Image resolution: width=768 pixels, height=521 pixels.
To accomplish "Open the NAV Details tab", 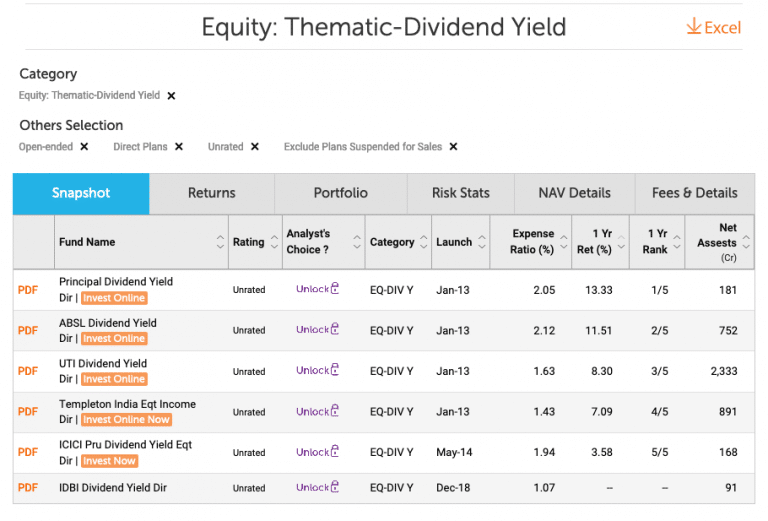I will 575,193.
